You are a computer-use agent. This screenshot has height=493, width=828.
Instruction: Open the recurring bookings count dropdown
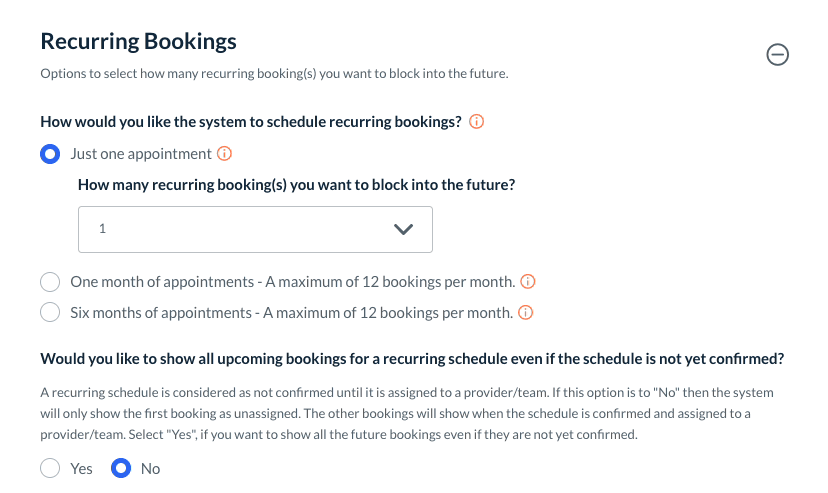click(255, 229)
